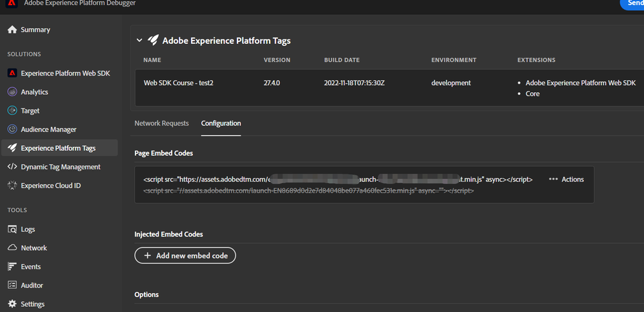Open the Audience Manager icon
This screenshot has width=644, height=312.
[x=12, y=130]
